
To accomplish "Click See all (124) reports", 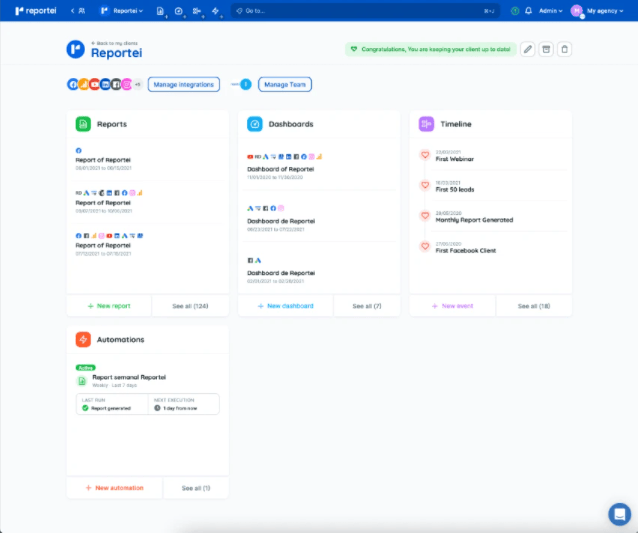I will (190, 306).
